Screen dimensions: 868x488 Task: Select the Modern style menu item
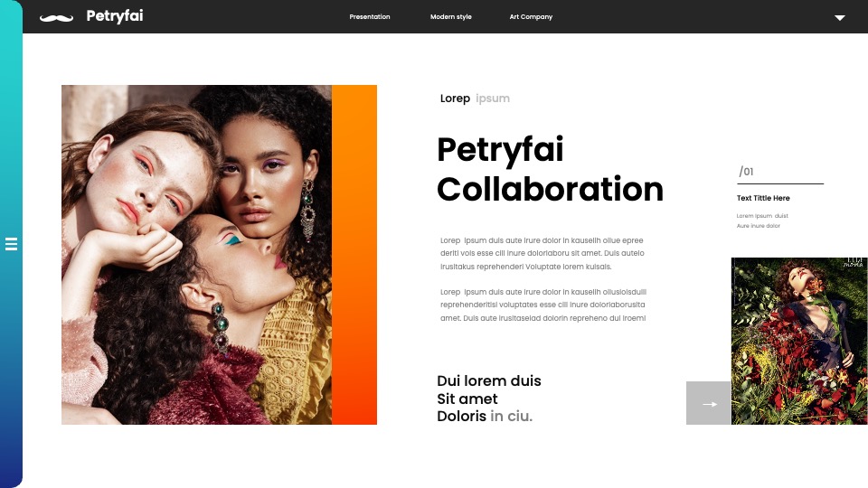point(450,16)
